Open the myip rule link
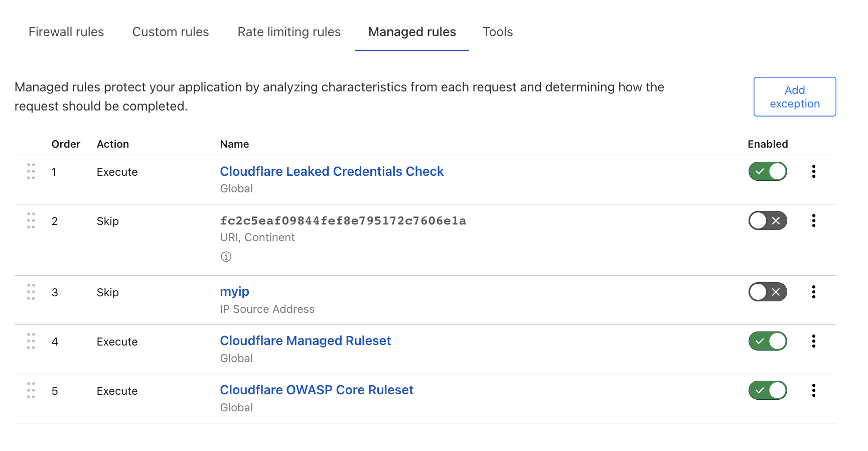 (234, 292)
